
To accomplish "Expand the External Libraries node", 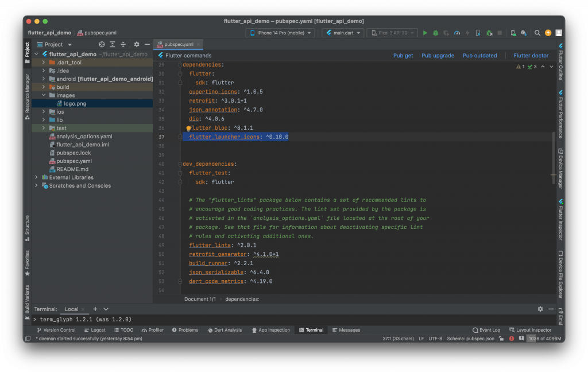I will click(36, 177).
